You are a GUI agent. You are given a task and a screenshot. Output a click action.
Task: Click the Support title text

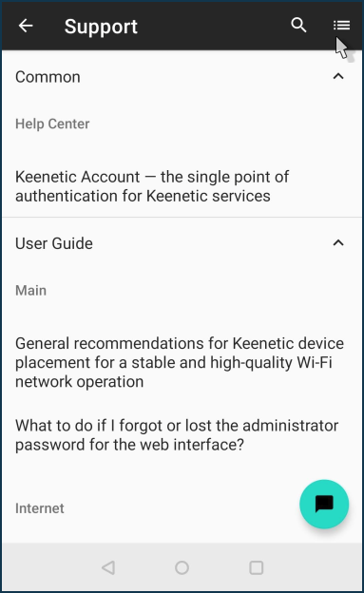[101, 27]
